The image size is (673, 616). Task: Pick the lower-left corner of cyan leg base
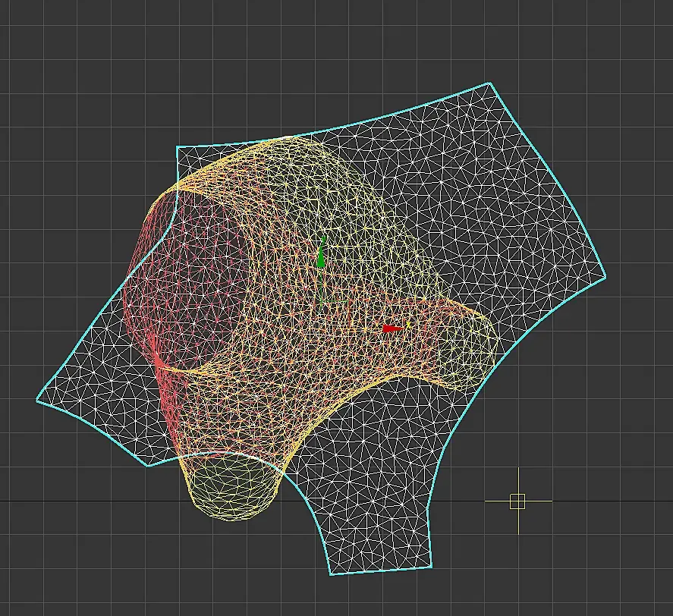pos(331,574)
